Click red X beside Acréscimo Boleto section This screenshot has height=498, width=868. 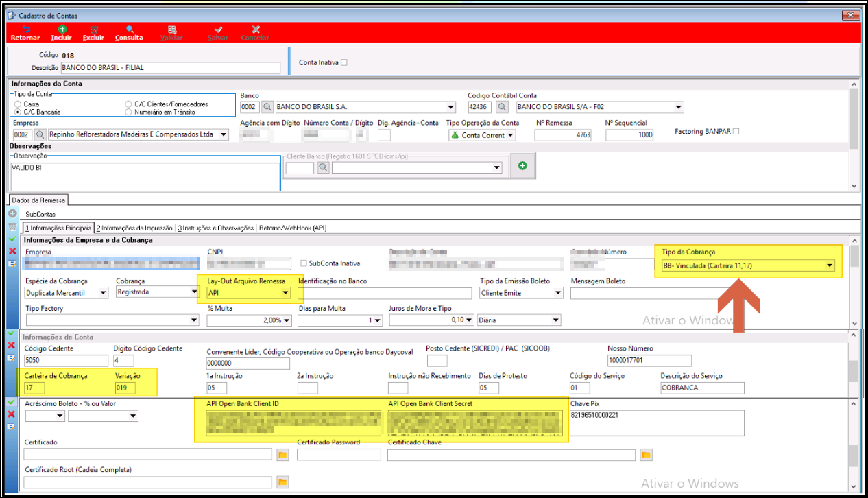click(11, 414)
